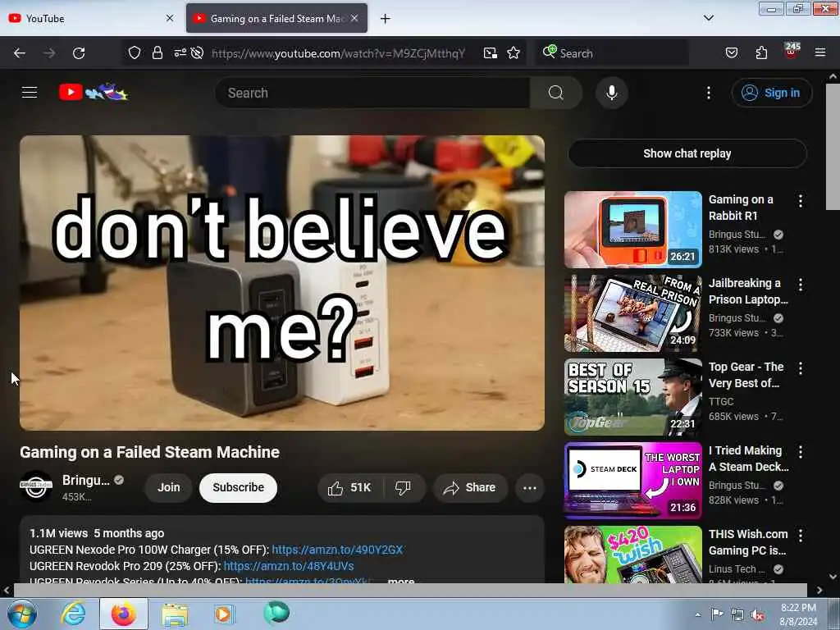This screenshot has height=630, width=840.
Task: Open the Firefox extensions puzzle icon
Action: 761,52
